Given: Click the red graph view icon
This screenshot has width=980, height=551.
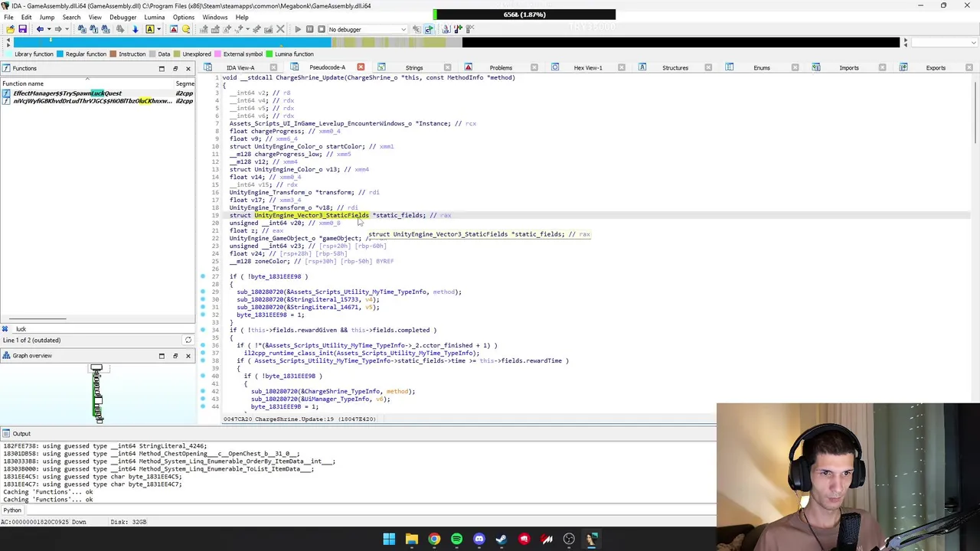Looking at the screenshot, I should point(174,29).
